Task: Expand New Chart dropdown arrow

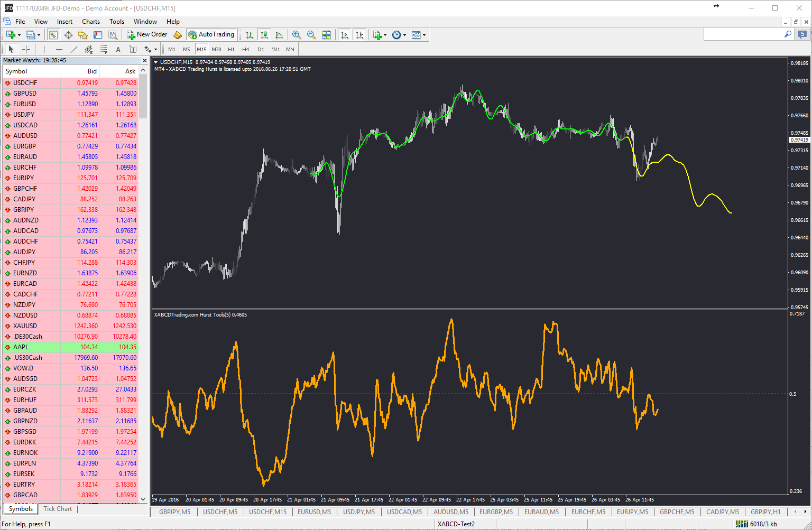Action: [x=19, y=35]
